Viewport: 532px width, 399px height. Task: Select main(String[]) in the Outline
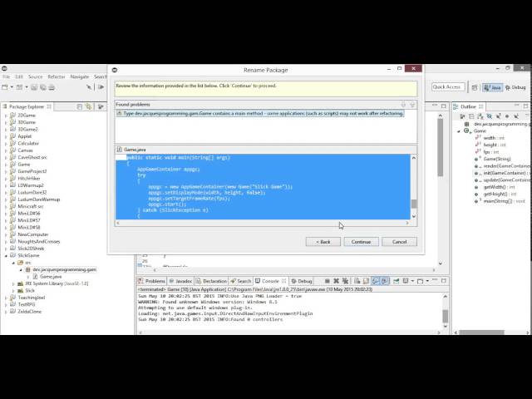[498, 201]
